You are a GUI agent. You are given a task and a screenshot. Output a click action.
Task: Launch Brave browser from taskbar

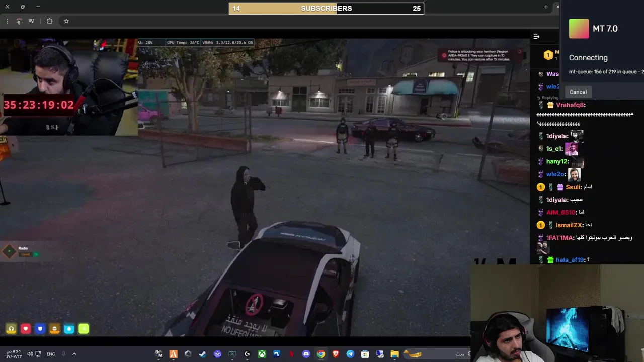[336, 354]
